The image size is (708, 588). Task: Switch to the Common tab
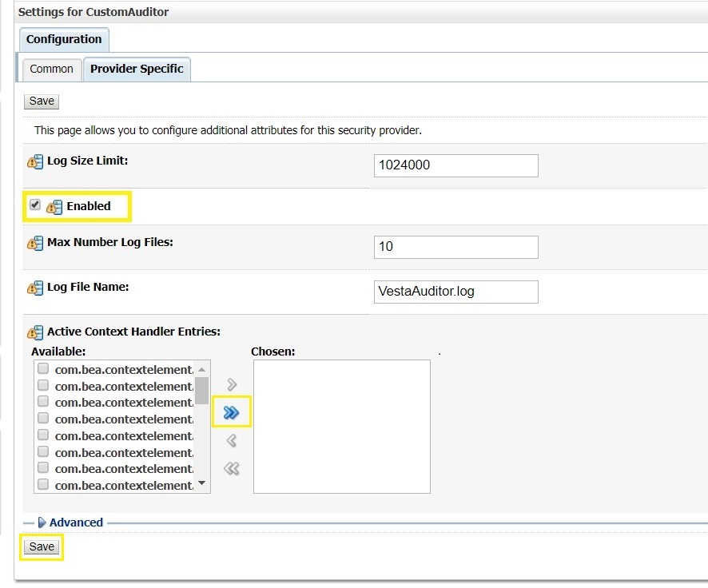click(51, 69)
